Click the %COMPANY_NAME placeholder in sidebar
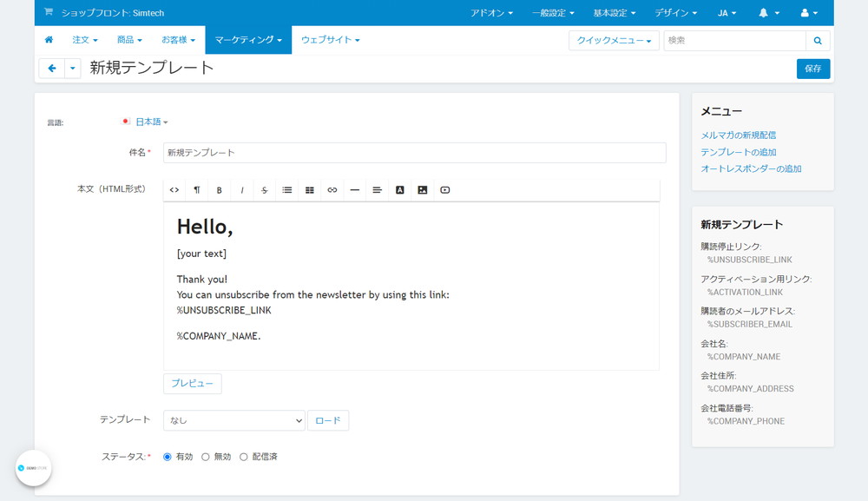This screenshot has height=501, width=868. tap(744, 357)
